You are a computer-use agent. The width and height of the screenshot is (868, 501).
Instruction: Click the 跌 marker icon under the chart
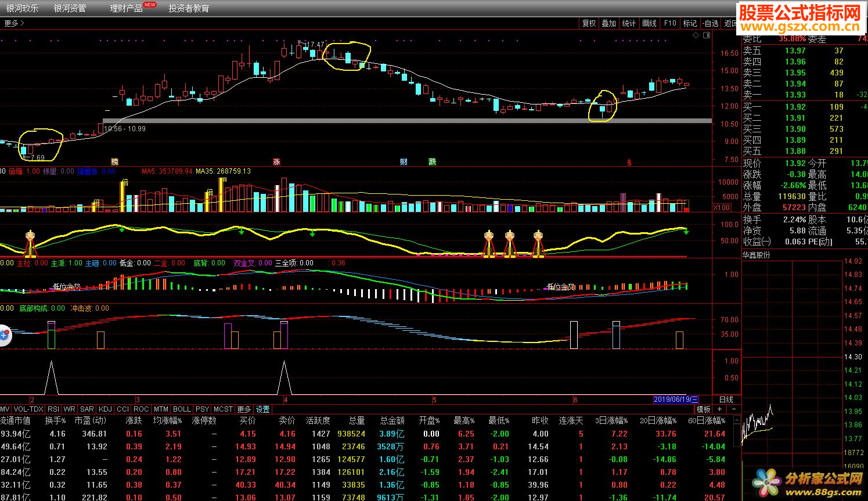[432, 161]
